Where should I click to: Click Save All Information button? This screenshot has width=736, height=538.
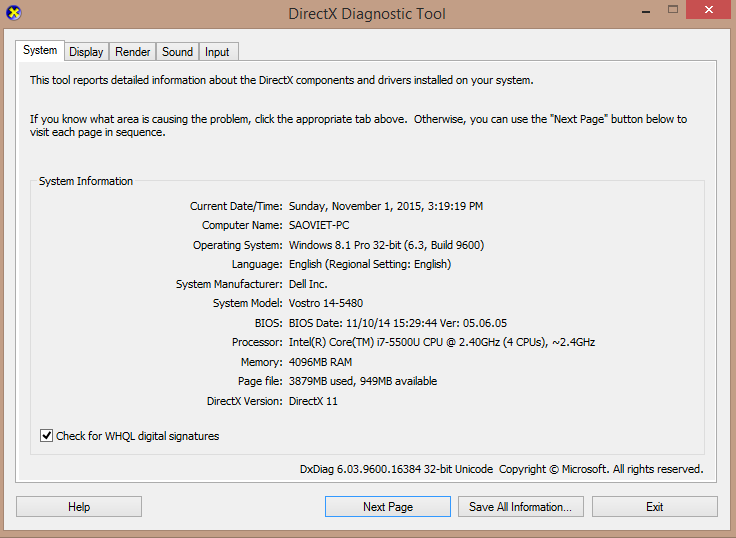coord(520,507)
